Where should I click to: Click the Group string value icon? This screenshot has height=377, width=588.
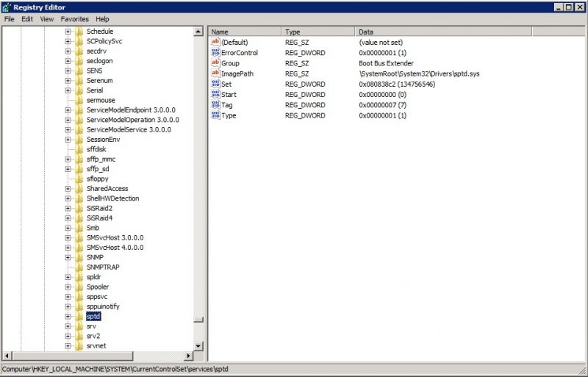click(215, 63)
